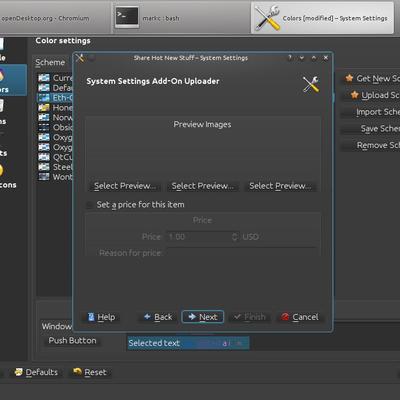The width and height of the screenshot is (400, 400).
Task: Click middle Select Preview button
Action: [202, 186]
